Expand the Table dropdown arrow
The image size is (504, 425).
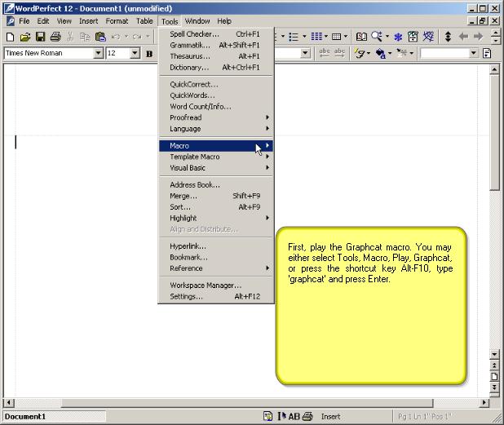tap(346, 37)
